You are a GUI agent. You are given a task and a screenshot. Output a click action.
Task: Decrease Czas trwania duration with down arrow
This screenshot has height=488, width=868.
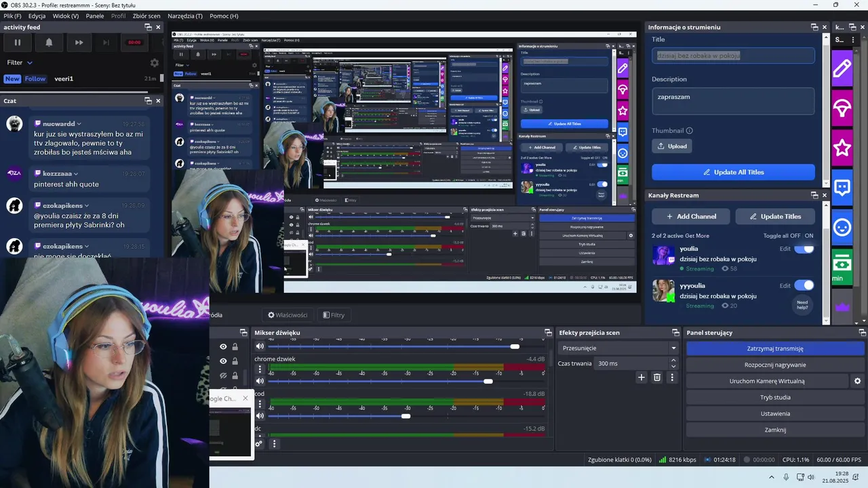pos(673,367)
